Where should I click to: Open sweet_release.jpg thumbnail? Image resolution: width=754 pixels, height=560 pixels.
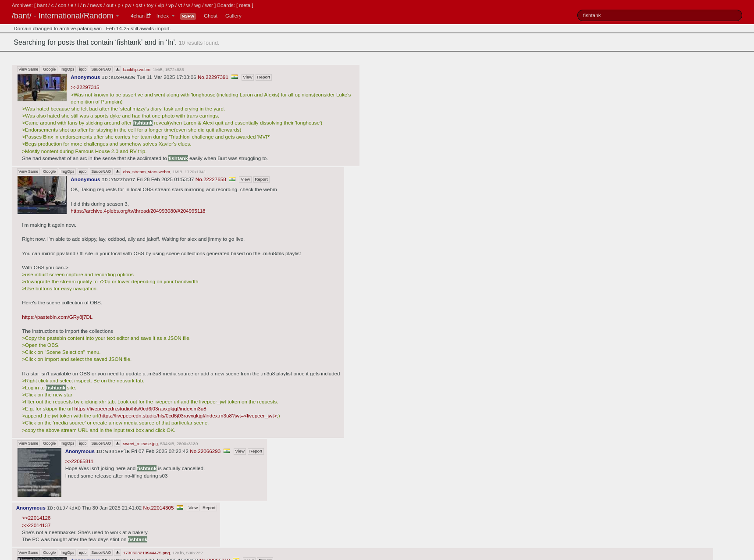[x=39, y=472]
